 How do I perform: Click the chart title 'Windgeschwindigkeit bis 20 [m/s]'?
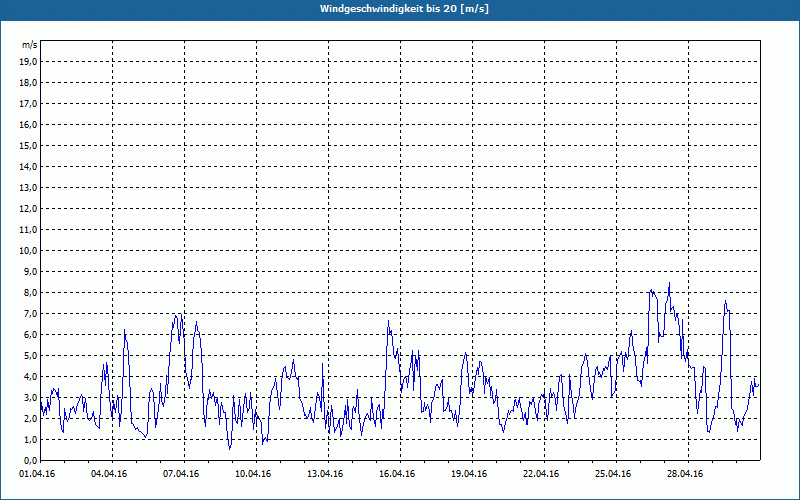(404, 9)
